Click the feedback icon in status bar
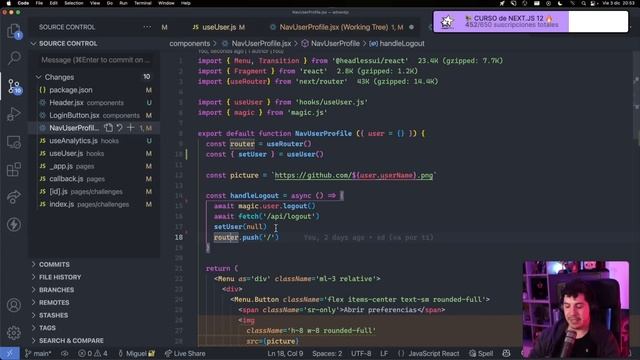Screen dimensions: 640x360 (507, 353)
